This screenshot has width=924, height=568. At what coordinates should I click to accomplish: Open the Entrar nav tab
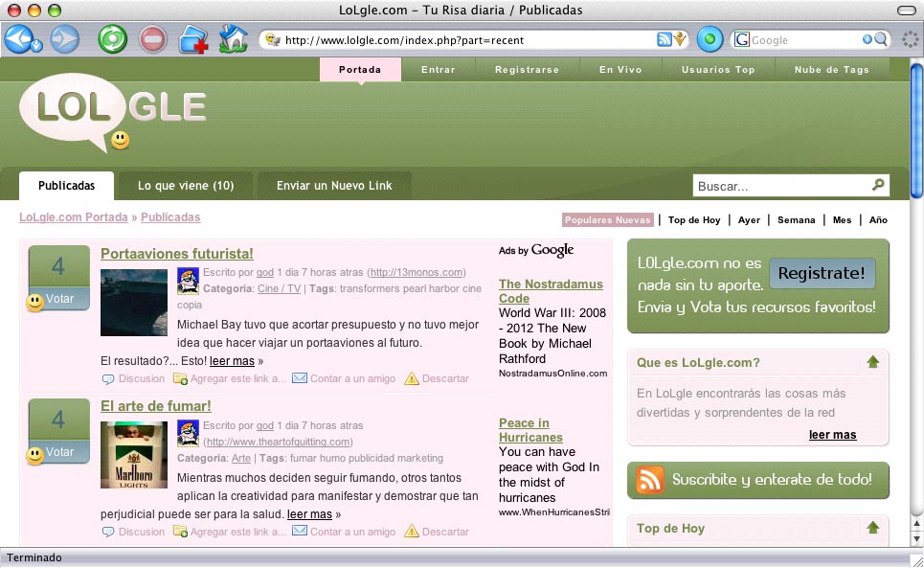click(439, 70)
